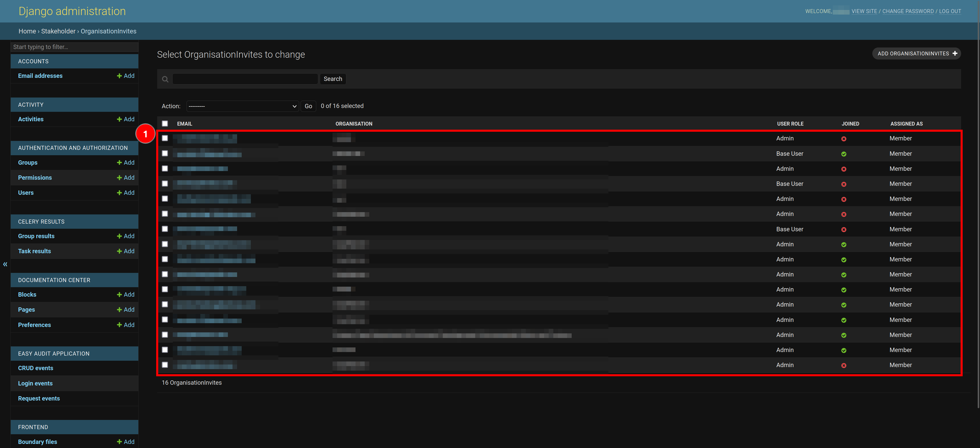Click the Django administration title
The image size is (980, 448).
click(72, 11)
